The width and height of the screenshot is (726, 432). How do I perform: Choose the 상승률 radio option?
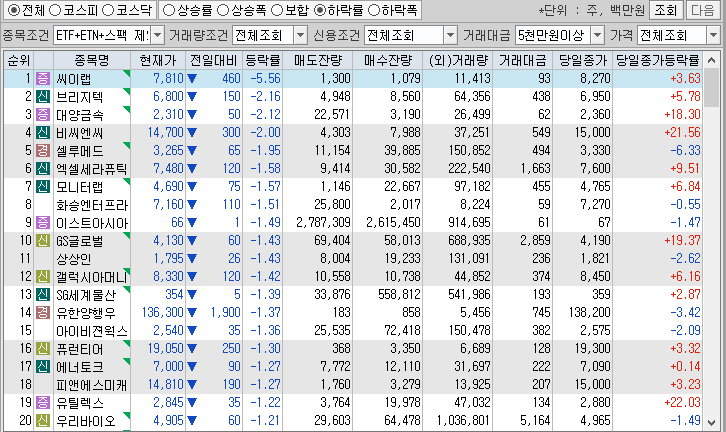169,10
